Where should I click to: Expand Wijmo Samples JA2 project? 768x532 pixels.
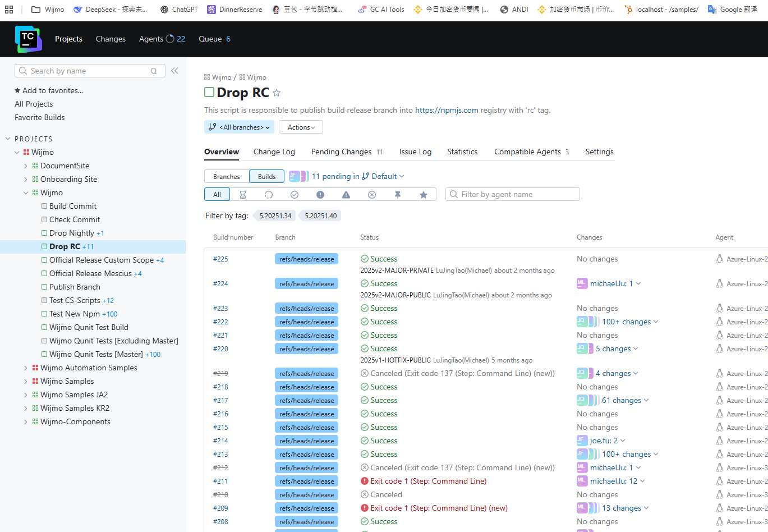(26, 395)
